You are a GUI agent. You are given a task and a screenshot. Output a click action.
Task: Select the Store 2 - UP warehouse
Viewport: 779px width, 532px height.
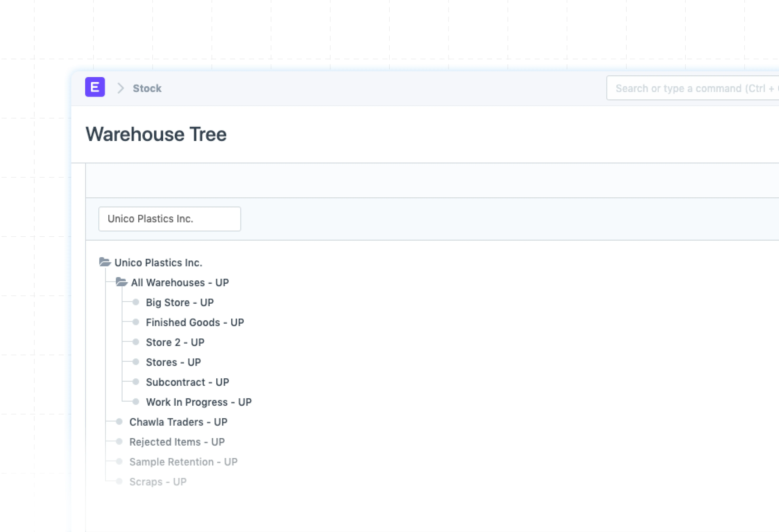[x=175, y=342]
